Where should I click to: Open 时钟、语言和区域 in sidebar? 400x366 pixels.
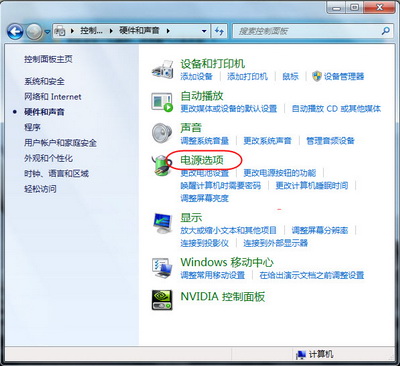pyautogui.click(x=56, y=173)
